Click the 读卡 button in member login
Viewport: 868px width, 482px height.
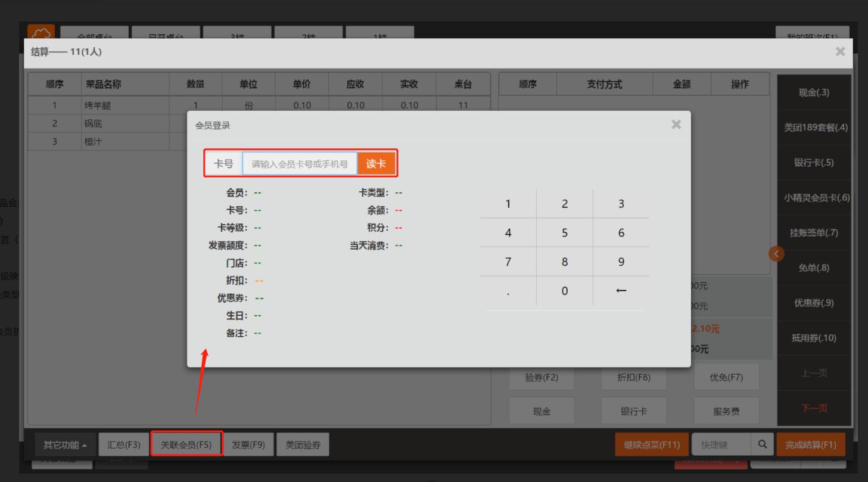pos(376,164)
